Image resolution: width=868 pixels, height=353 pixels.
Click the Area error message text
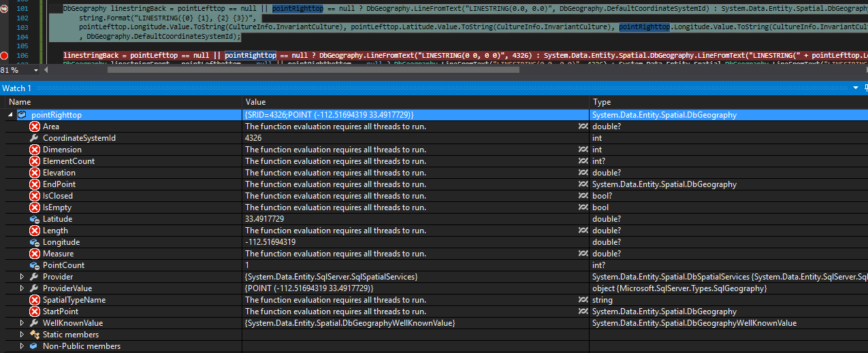[x=336, y=127]
